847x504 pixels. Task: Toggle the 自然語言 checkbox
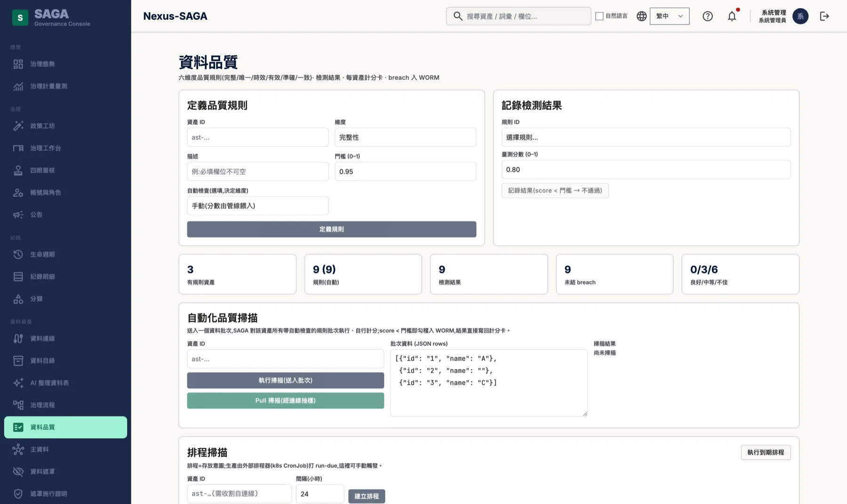[x=599, y=16]
